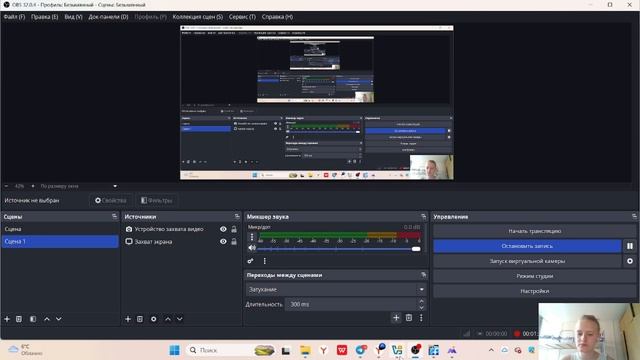
Task: Move source down in Источники panel
Action: 180,319
